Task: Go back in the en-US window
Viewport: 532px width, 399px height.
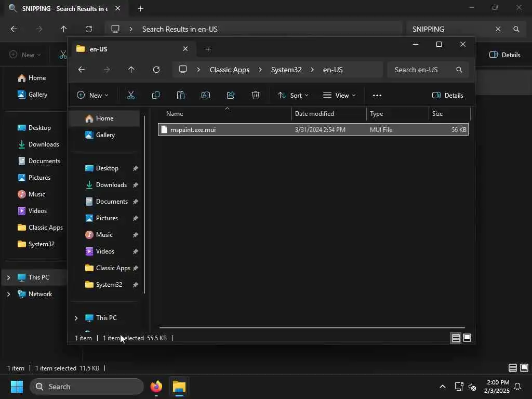Action: point(82,70)
